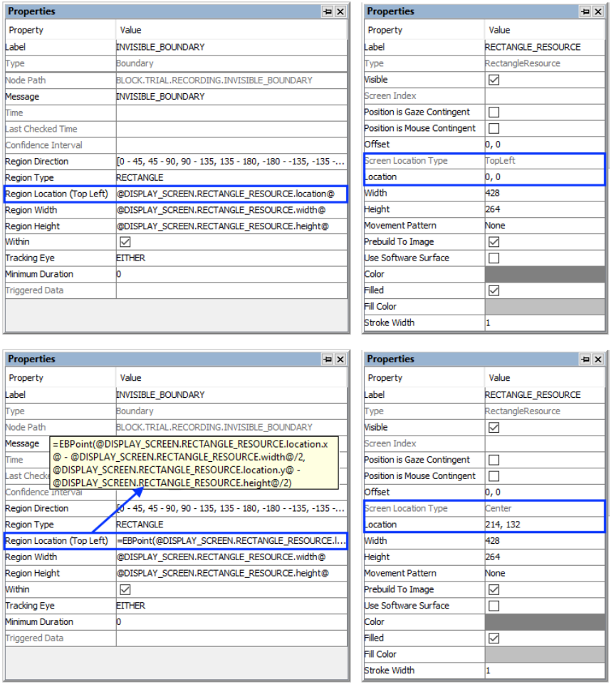
Task: Toggle Filled checkbox in bottom-right panel
Action: pos(494,638)
